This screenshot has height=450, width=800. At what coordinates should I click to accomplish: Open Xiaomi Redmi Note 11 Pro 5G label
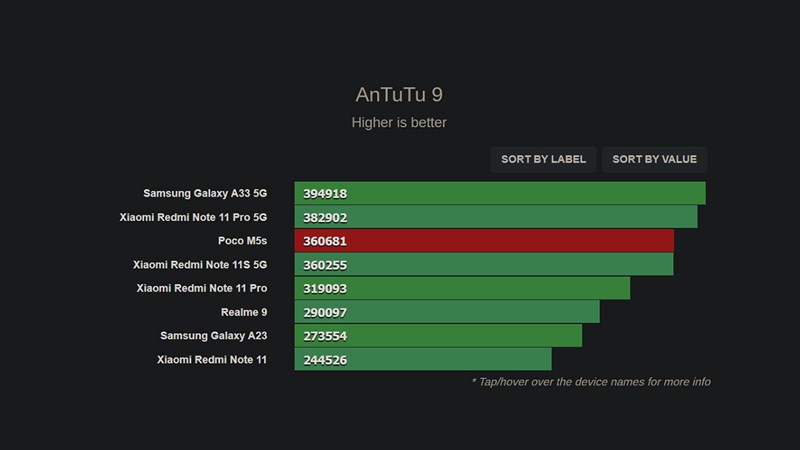[x=193, y=217]
